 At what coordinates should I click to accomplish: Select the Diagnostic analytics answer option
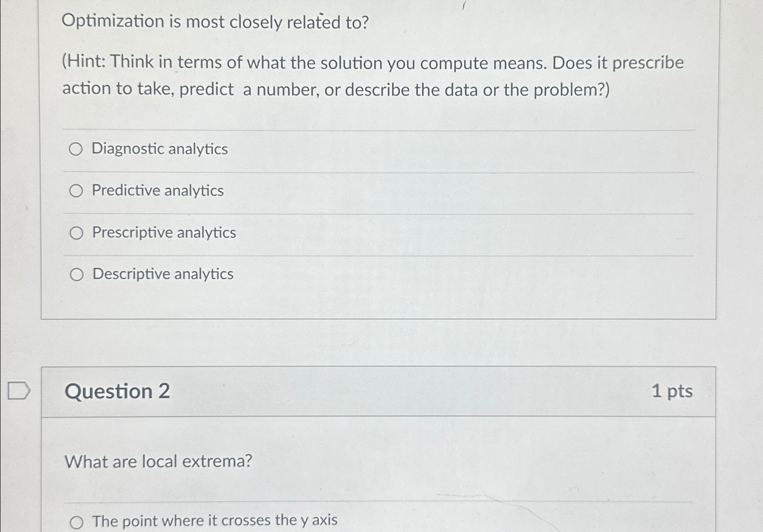76,149
